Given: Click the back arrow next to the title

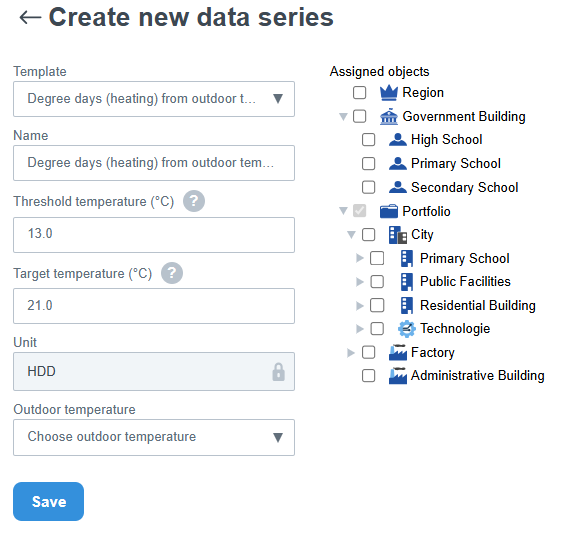Looking at the screenshot, I should point(30,17).
